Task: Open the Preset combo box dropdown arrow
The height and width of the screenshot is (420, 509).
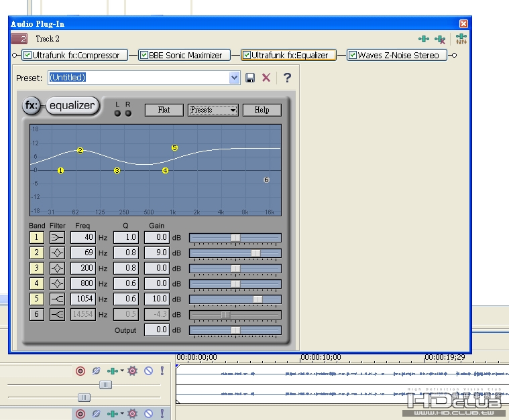Action: pos(234,78)
